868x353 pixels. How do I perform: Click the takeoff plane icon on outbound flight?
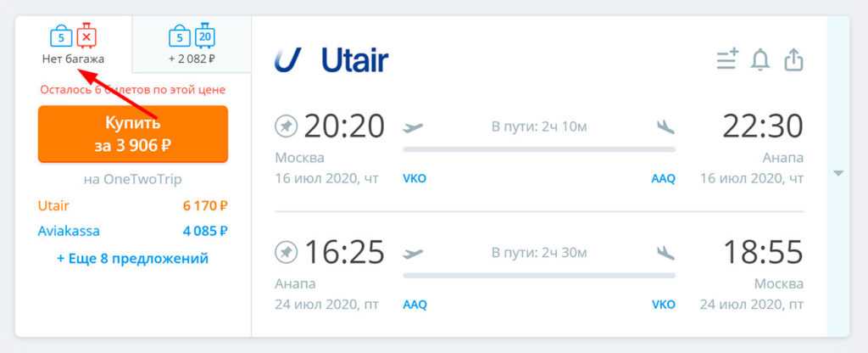tap(414, 127)
